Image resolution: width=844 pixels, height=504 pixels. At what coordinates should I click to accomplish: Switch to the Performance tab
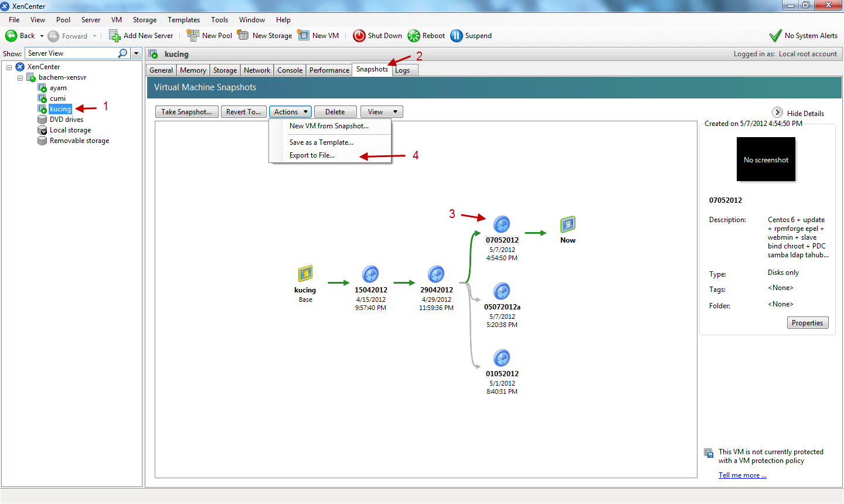point(329,70)
